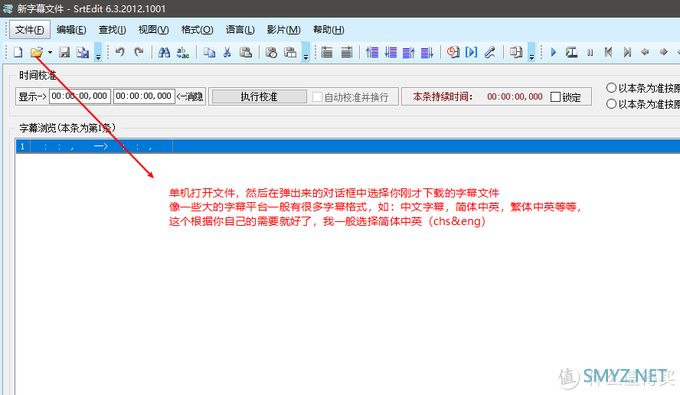
Task: Play the movie with the blue play arrow
Action: [x=553, y=52]
